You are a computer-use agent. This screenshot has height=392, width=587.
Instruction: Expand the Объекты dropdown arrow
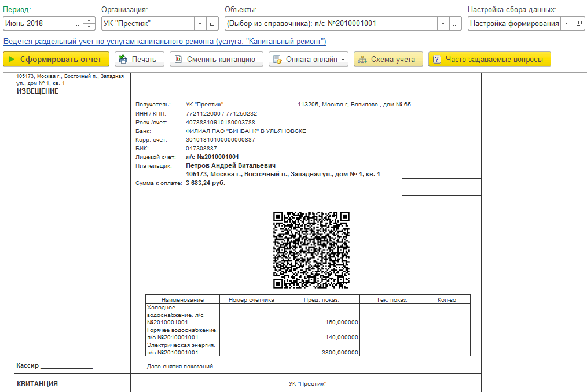click(x=443, y=24)
